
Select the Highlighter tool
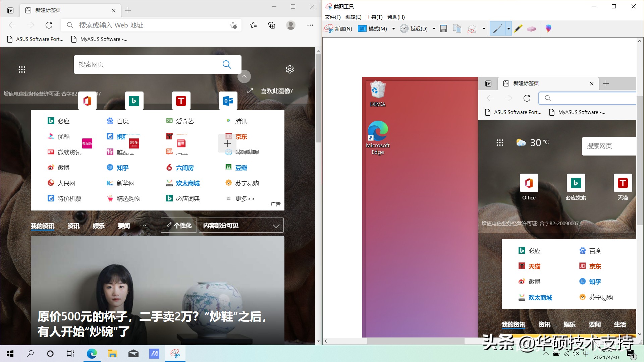pyautogui.click(x=518, y=28)
